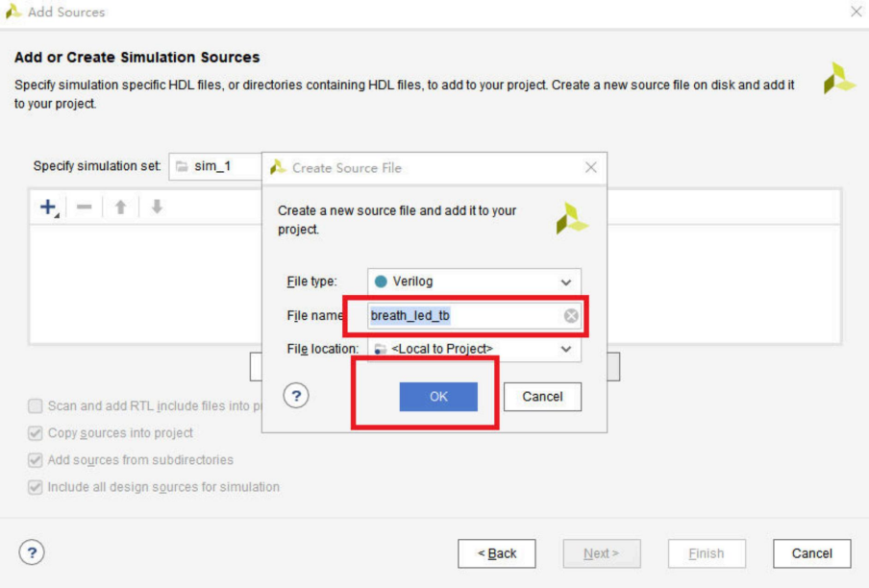Click the plus Add Files icon
The height and width of the screenshot is (588, 869).
pyautogui.click(x=47, y=208)
